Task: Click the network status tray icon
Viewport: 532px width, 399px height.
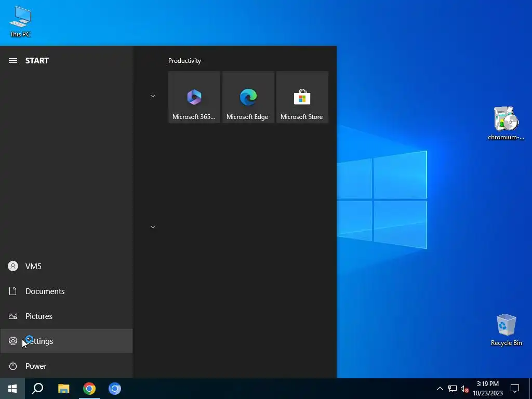Action: point(453,389)
